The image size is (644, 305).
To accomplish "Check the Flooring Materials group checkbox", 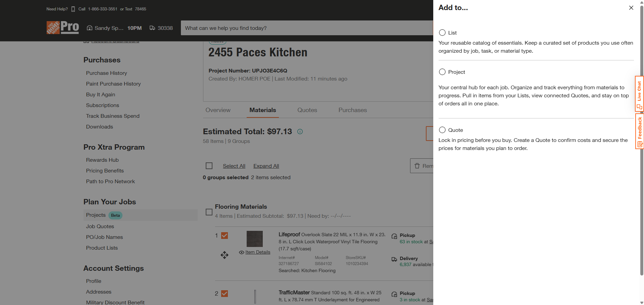I will point(209,212).
